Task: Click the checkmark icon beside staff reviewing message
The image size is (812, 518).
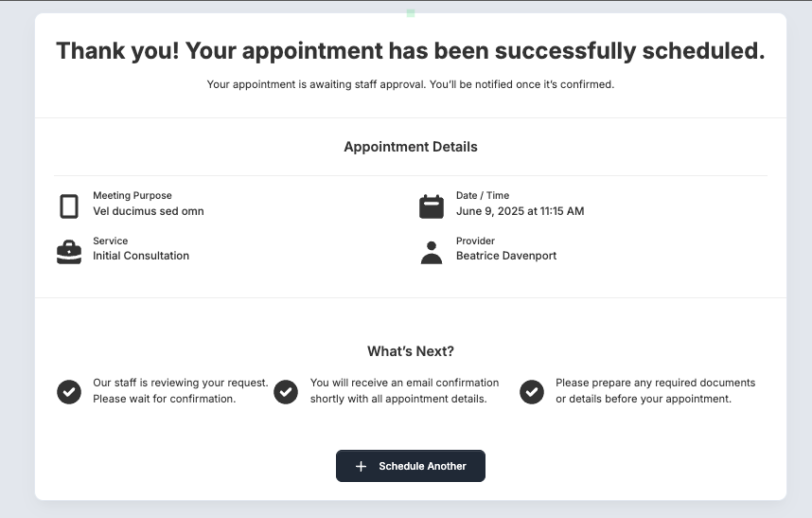Action: [x=69, y=391]
